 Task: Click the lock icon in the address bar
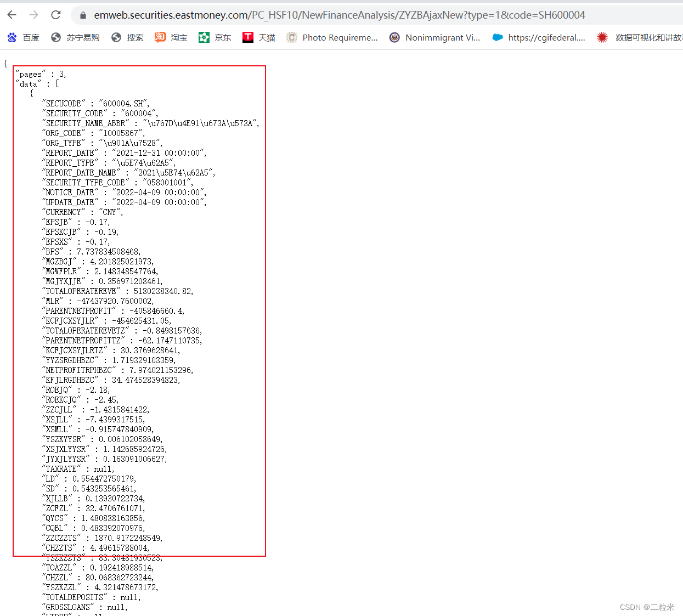tap(83, 15)
